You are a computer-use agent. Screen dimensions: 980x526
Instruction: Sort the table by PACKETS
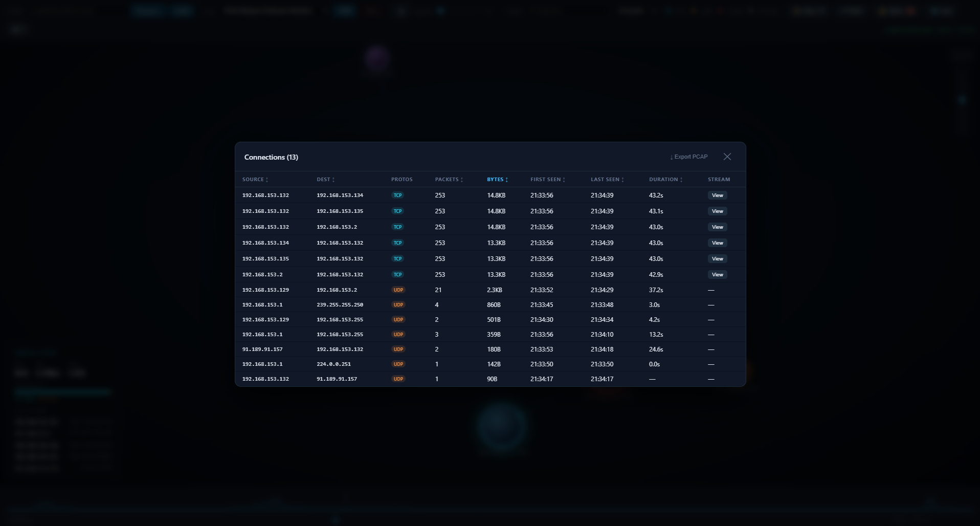tap(449, 180)
